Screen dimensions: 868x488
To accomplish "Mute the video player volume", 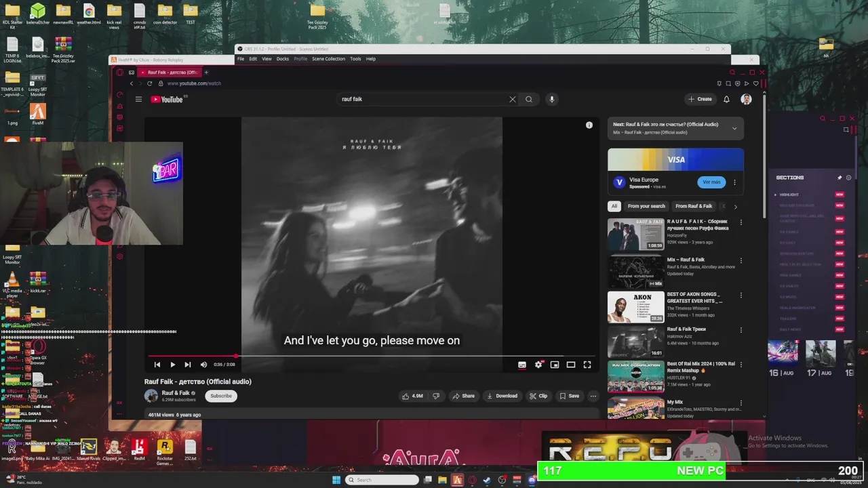I will click(203, 365).
